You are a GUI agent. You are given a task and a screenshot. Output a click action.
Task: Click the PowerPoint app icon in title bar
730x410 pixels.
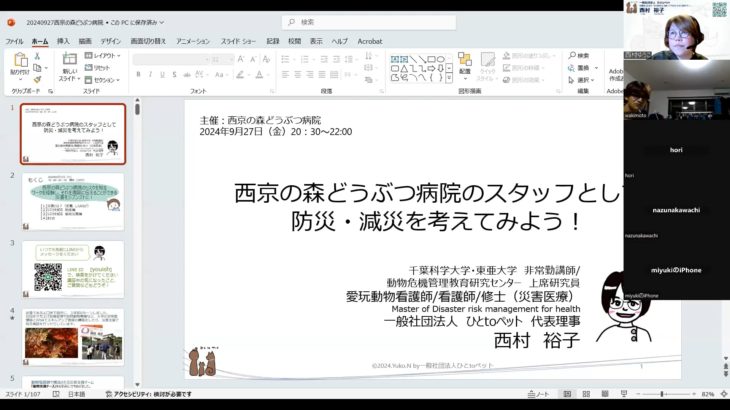coord(11,22)
